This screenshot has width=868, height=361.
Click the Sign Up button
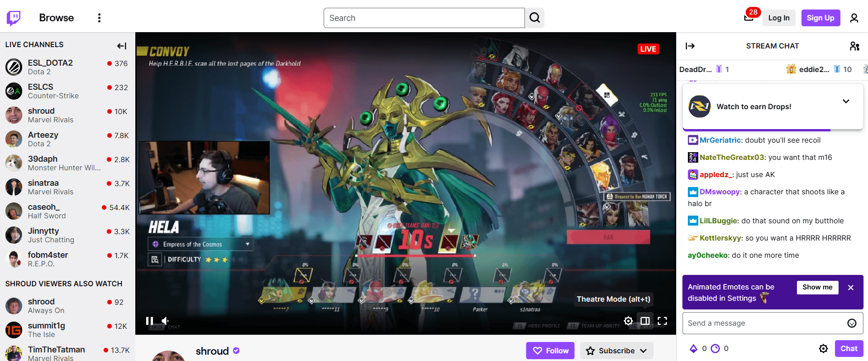tap(820, 18)
